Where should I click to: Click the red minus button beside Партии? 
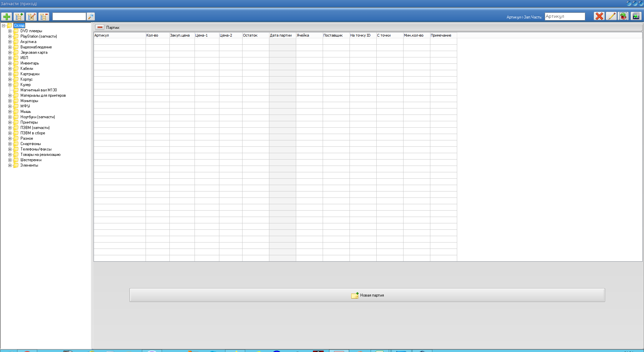[100, 28]
